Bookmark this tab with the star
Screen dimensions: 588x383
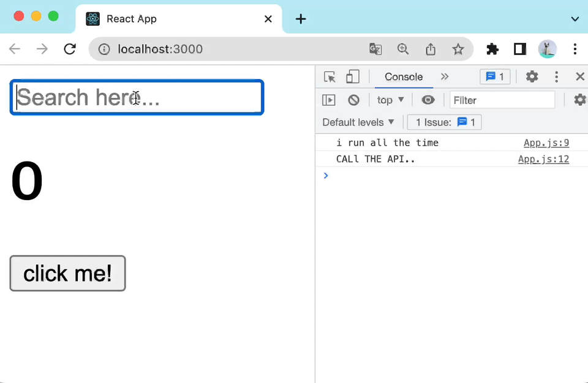[x=458, y=49]
